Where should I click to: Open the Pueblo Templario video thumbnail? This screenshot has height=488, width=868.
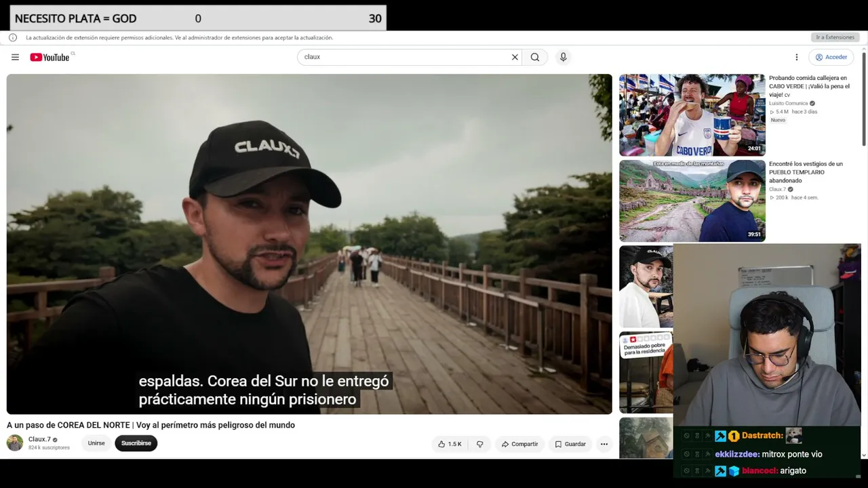coord(692,201)
